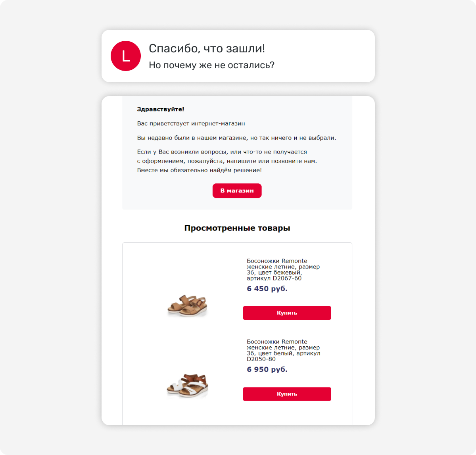This screenshot has height=455, width=476.
Task: Click the 6 450 руб. price
Action: (267, 289)
